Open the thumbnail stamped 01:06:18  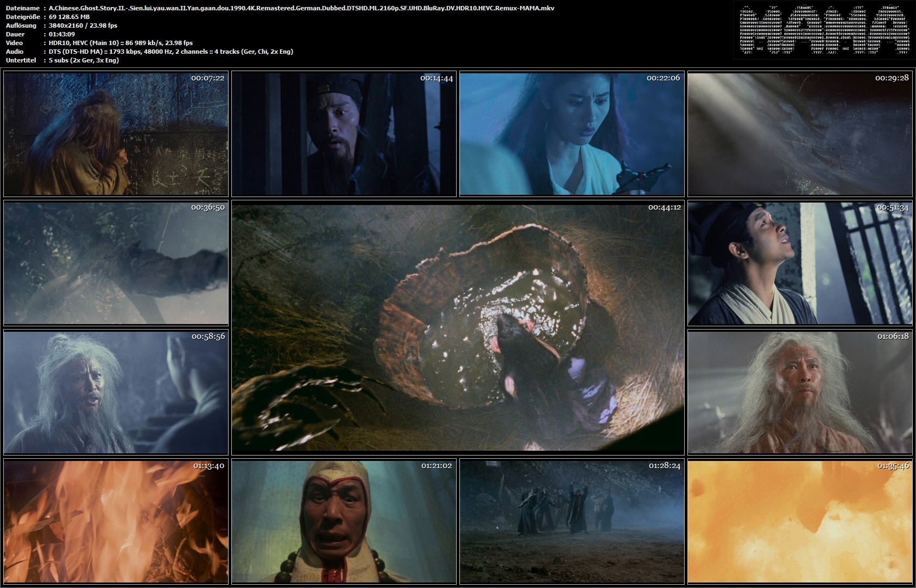800,392
